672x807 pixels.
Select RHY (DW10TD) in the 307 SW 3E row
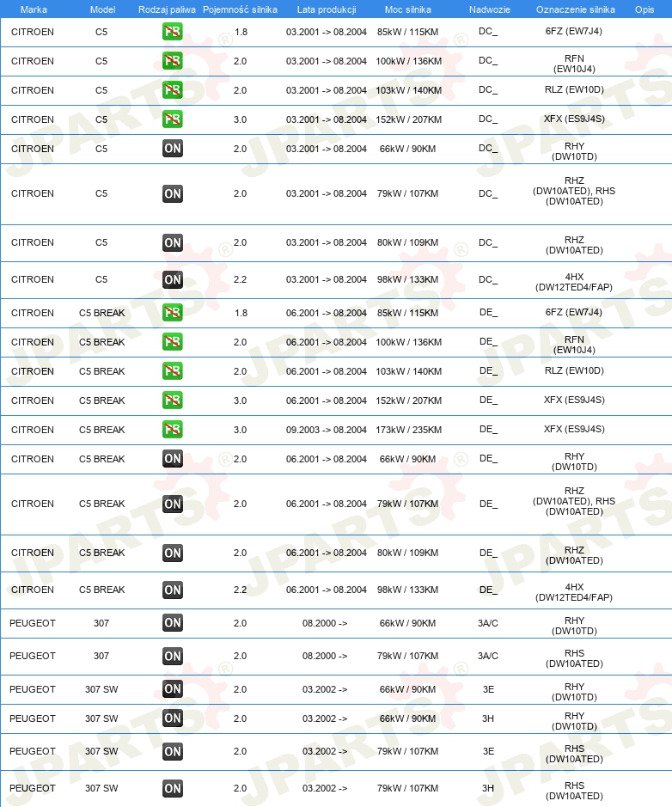click(x=574, y=692)
